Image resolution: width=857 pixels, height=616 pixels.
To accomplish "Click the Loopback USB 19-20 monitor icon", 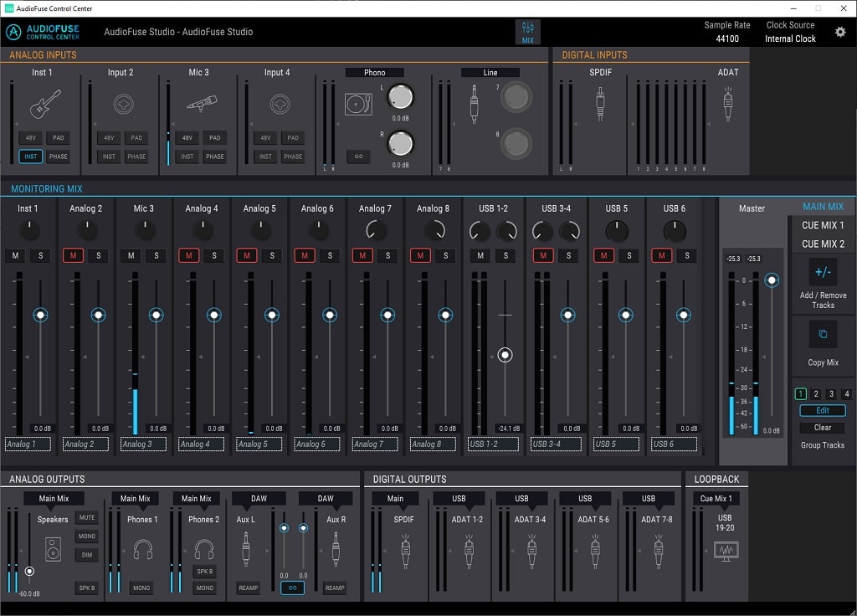I will (x=726, y=551).
